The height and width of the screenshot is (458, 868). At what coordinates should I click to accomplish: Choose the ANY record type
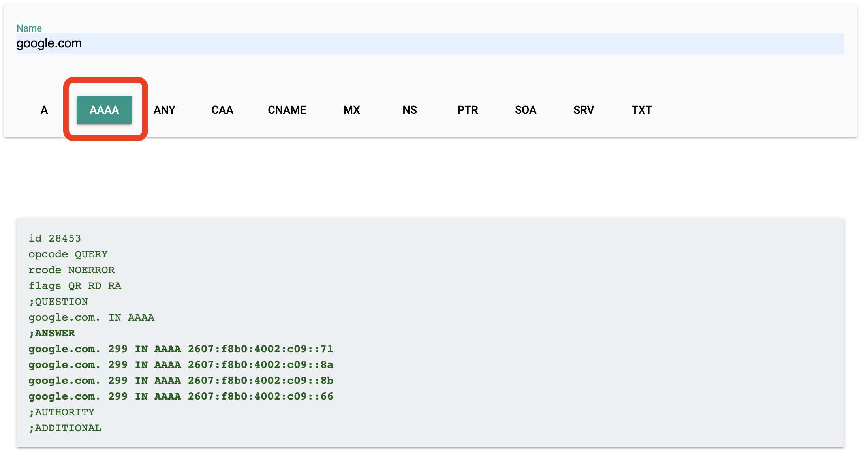(164, 110)
